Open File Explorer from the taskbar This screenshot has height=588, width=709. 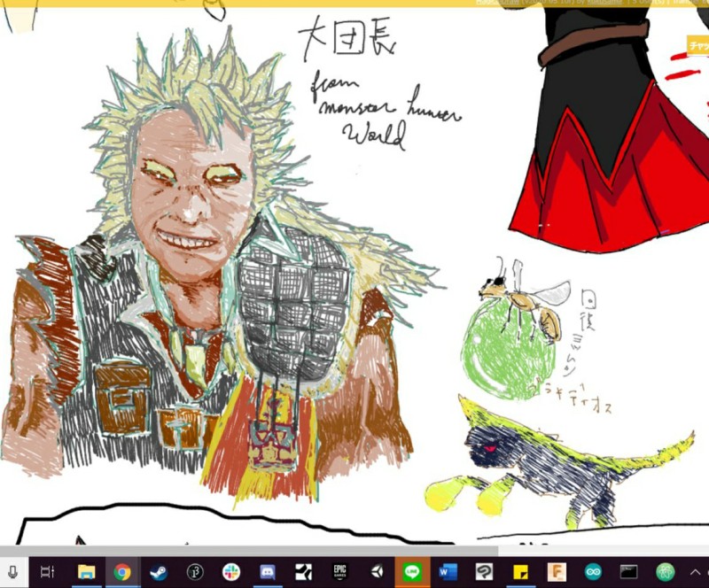[x=86, y=572]
